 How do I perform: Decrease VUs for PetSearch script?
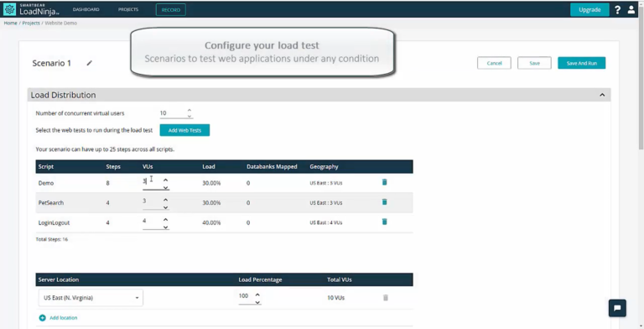[165, 207]
